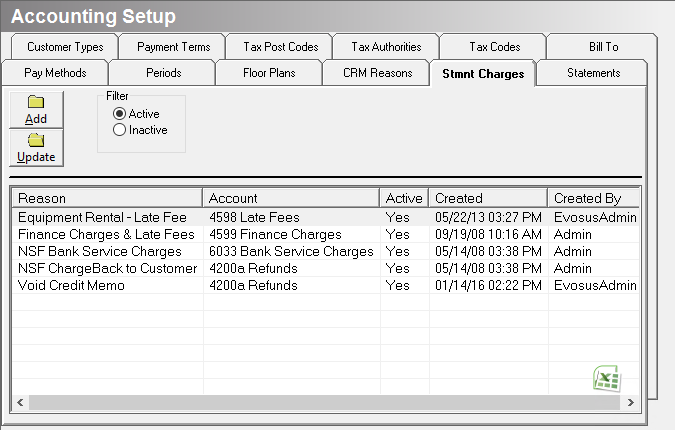675x430 pixels.
Task: Go to the Tax Authorities tab
Action: tap(385, 47)
